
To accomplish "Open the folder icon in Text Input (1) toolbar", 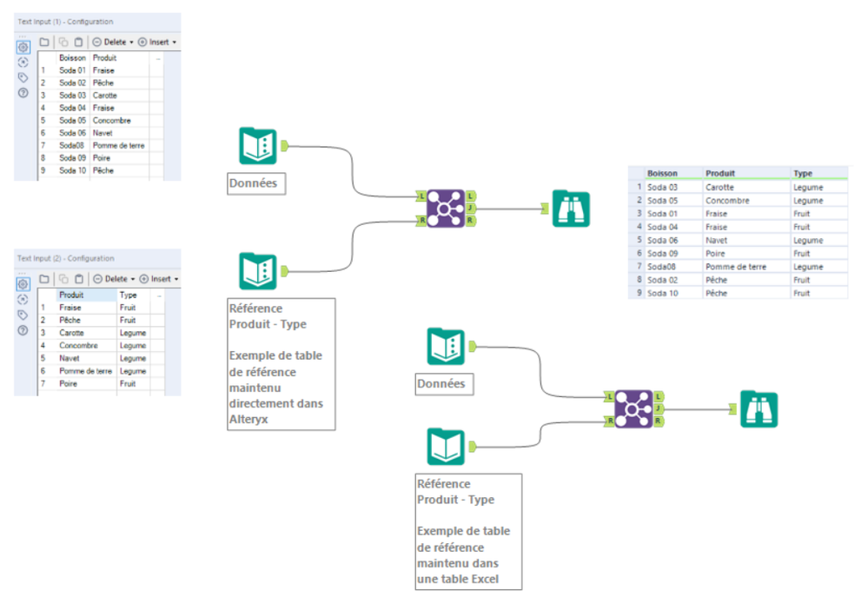I will click(44, 42).
